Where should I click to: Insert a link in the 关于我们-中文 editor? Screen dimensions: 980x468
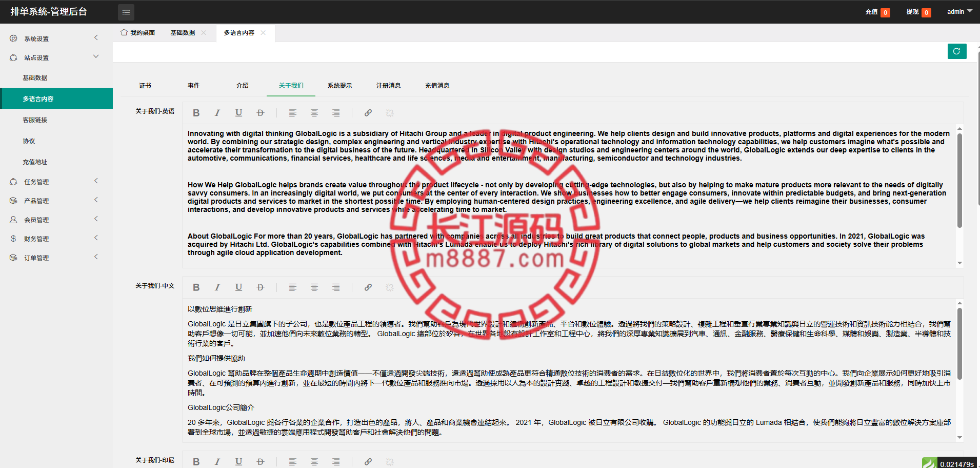click(368, 287)
